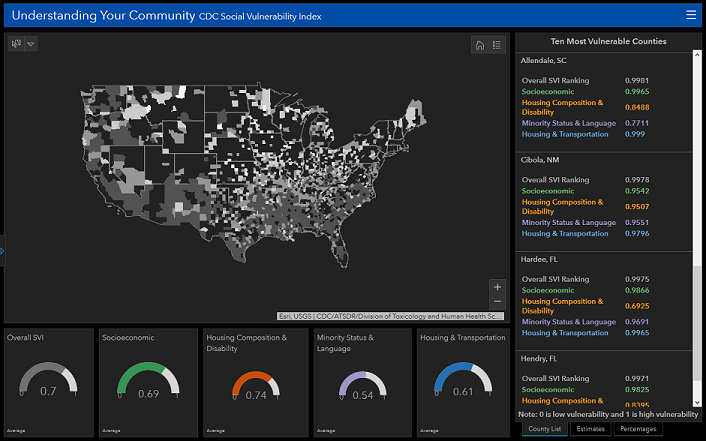
Task: Click Hardee Housing & Transportation value 0.9965
Action: (637, 333)
